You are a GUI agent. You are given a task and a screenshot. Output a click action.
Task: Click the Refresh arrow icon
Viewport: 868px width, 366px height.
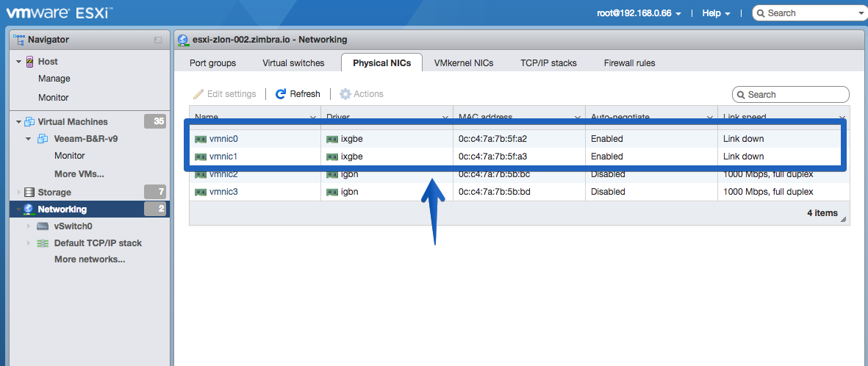coord(281,94)
